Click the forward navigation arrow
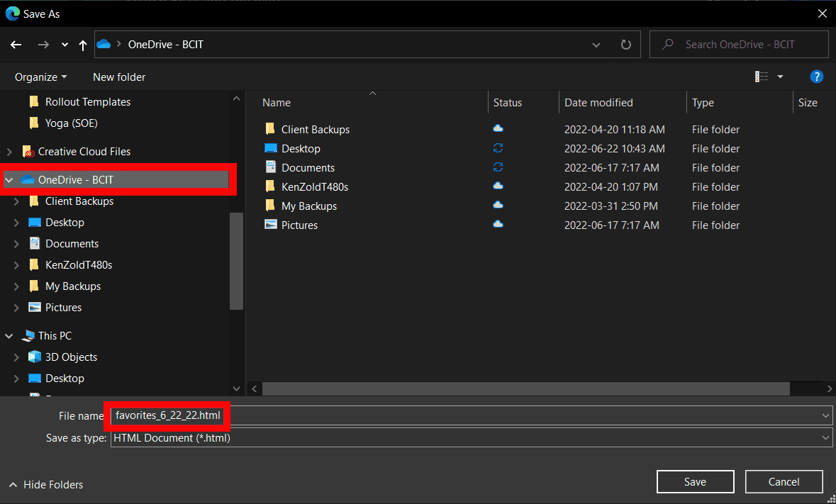Screen dimensions: 836x504 43,45
